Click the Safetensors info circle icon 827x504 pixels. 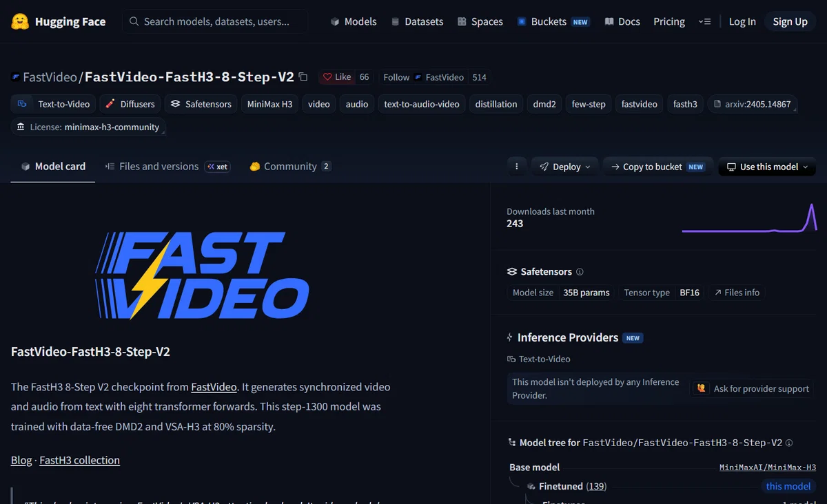pyautogui.click(x=580, y=272)
